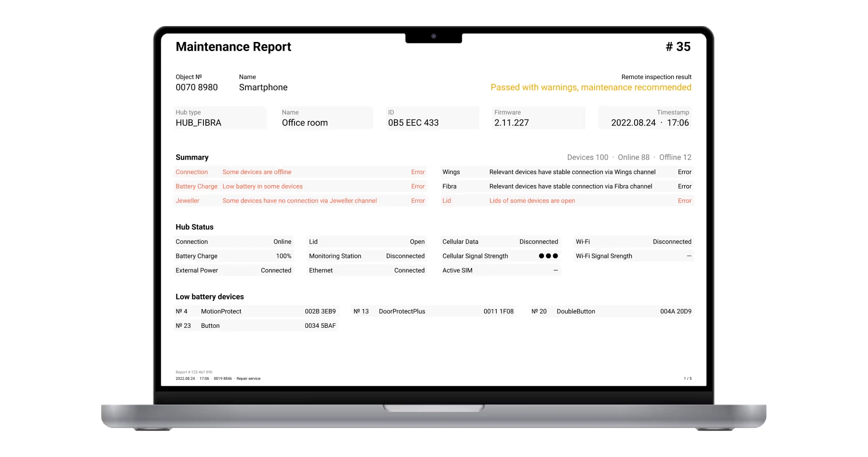Viewport: 868px width, 457px height.
Task: Click the hub ID 0B5 EEC 433 field
Action: click(x=432, y=118)
